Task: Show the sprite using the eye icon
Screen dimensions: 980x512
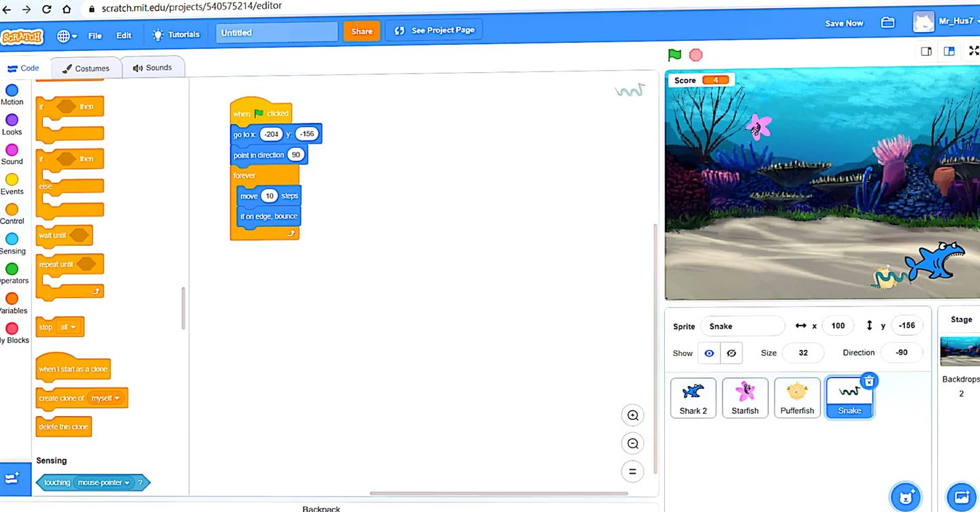Action: [x=709, y=353]
